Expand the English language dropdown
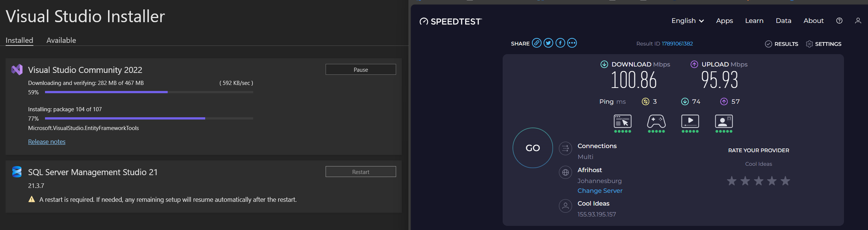 [688, 21]
